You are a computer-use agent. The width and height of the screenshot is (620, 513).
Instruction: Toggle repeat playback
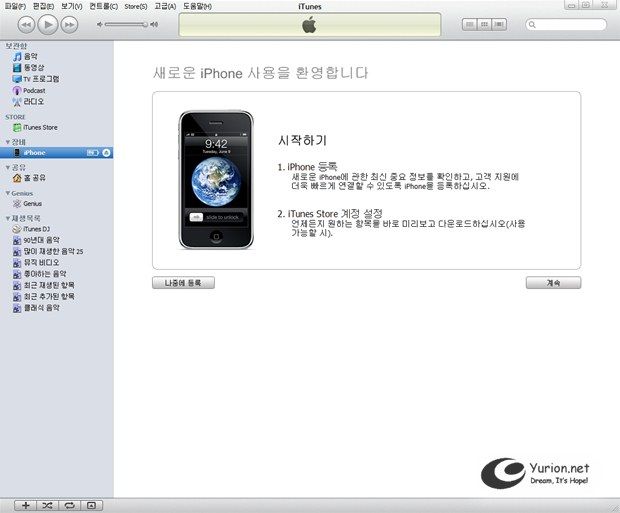(x=70, y=505)
